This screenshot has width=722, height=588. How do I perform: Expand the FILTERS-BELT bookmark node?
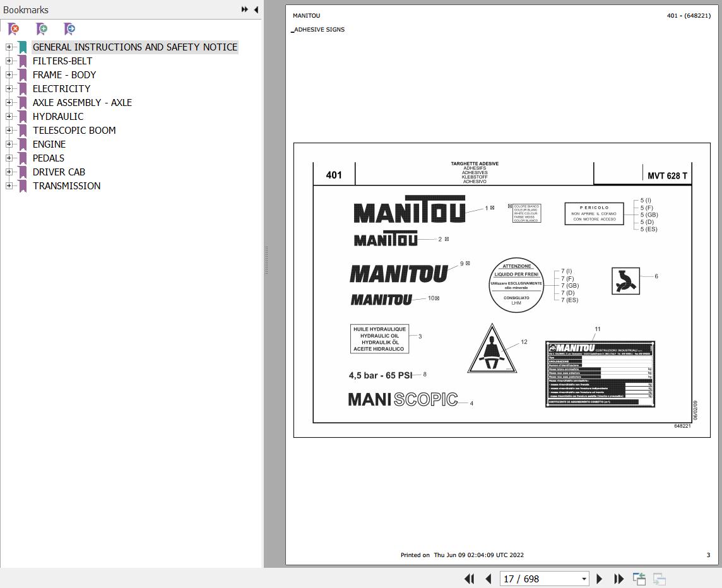(9, 61)
